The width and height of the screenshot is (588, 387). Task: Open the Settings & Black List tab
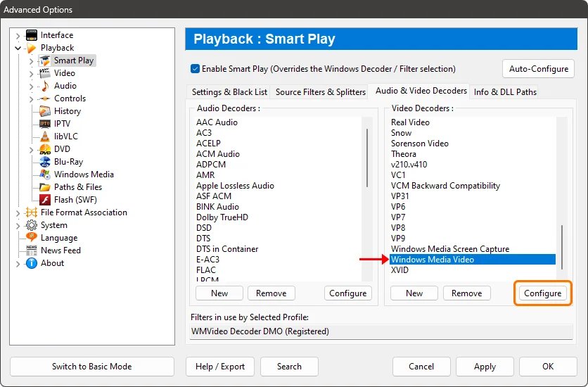click(x=229, y=92)
